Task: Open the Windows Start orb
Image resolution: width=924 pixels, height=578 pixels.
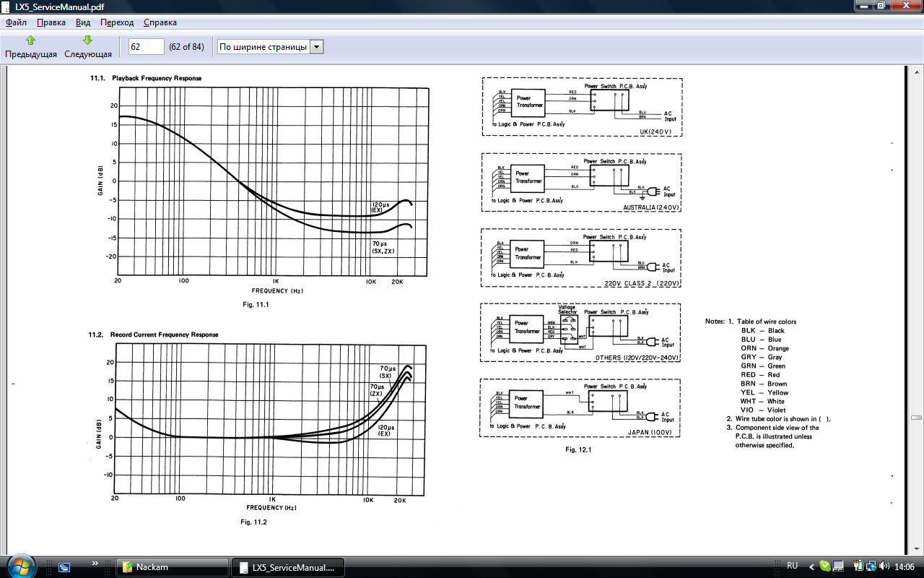Action: (x=19, y=566)
